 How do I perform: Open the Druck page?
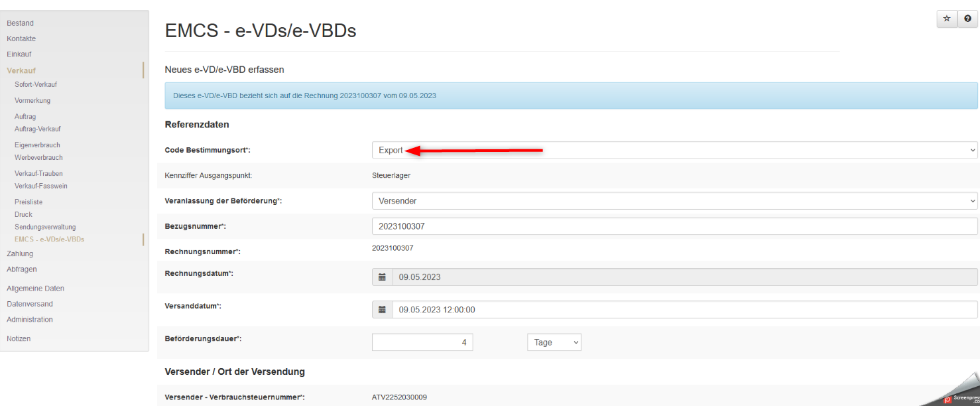click(23, 214)
